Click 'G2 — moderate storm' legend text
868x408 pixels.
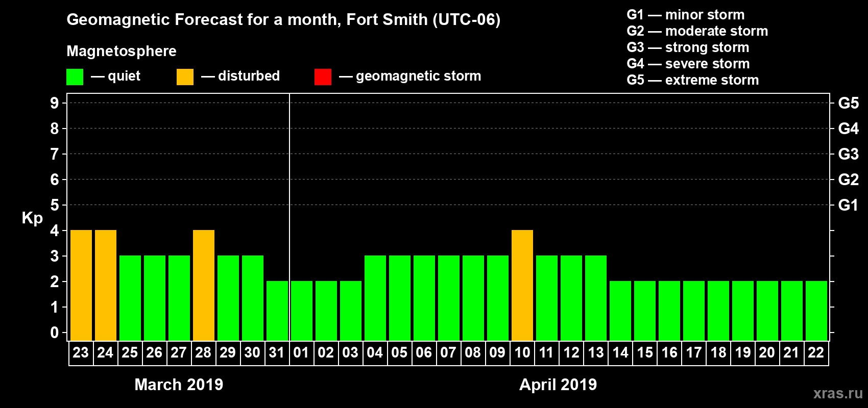pos(697,31)
